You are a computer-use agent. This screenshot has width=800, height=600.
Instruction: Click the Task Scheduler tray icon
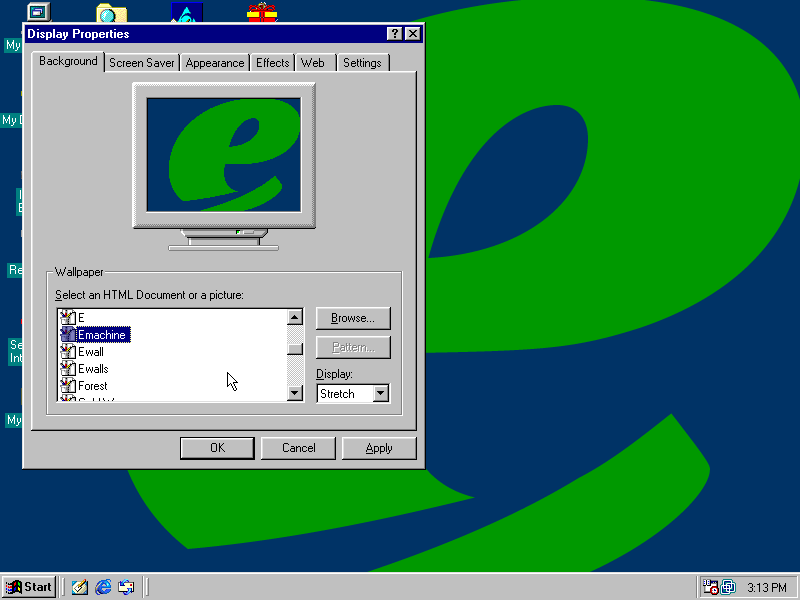(710, 587)
